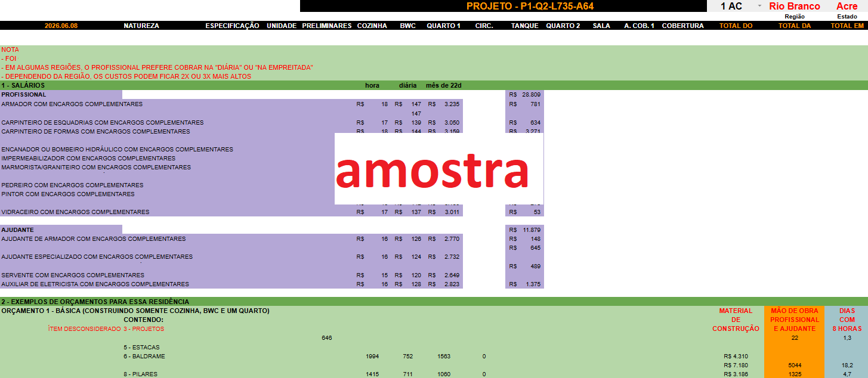Select the VIDRACEIRO COM ENCARGOS COMPLEMENTARES row

pos(231,212)
